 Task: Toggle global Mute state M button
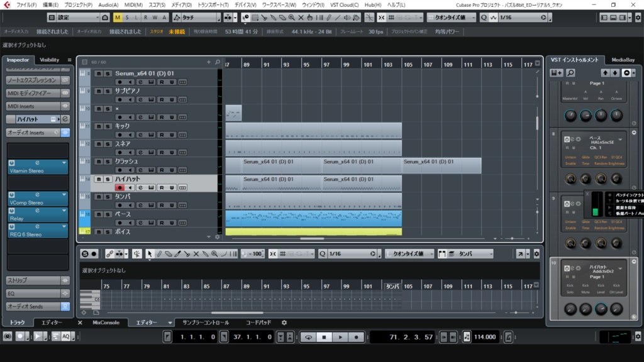(x=118, y=18)
